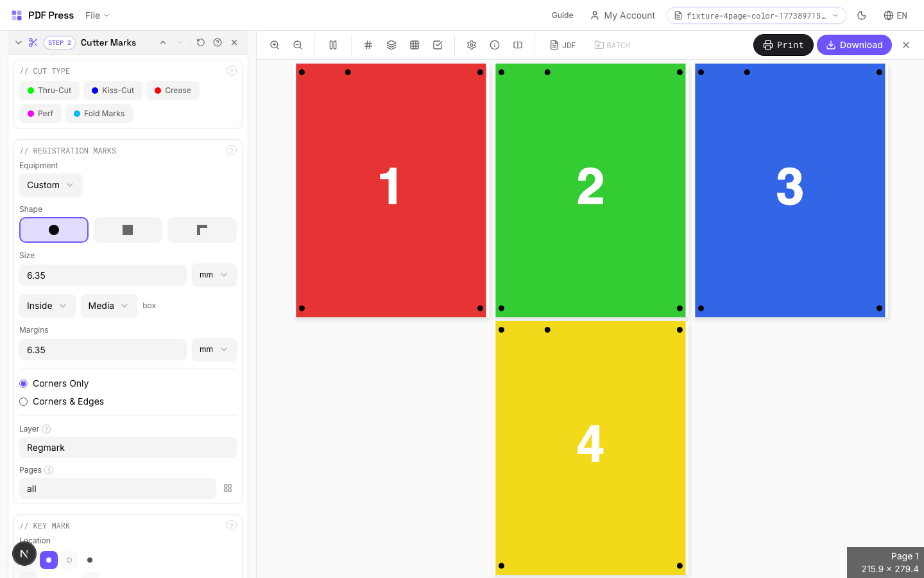Click the Guide menu item
Viewport: 924px width, 578px height.
562,15
